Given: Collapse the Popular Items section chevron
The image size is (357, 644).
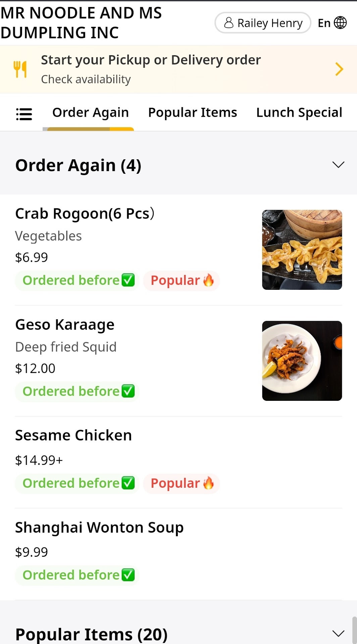Looking at the screenshot, I should (x=338, y=633).
